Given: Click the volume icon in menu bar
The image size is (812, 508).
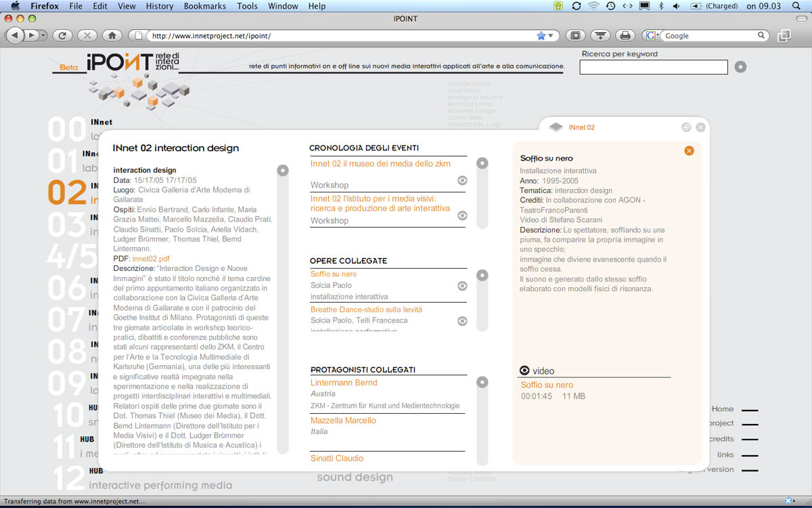Looking at the screenshot, I should [x=676, y=6].
